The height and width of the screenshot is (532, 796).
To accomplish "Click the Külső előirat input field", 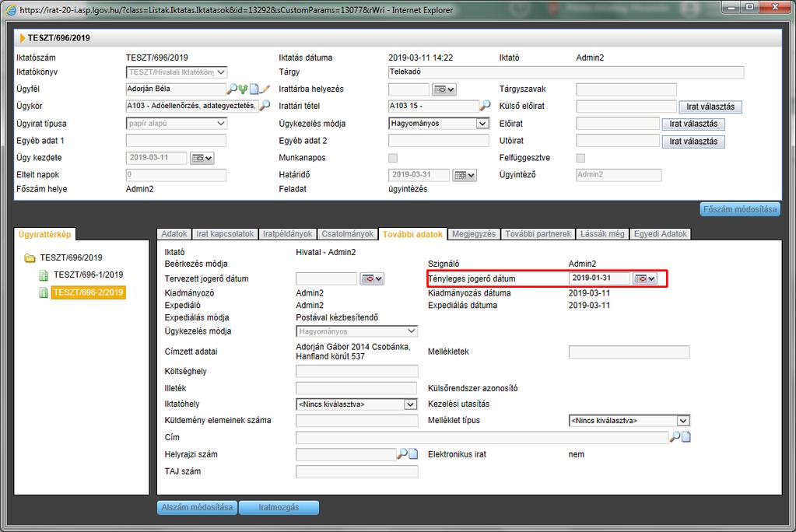I will [x=626, y=107].
